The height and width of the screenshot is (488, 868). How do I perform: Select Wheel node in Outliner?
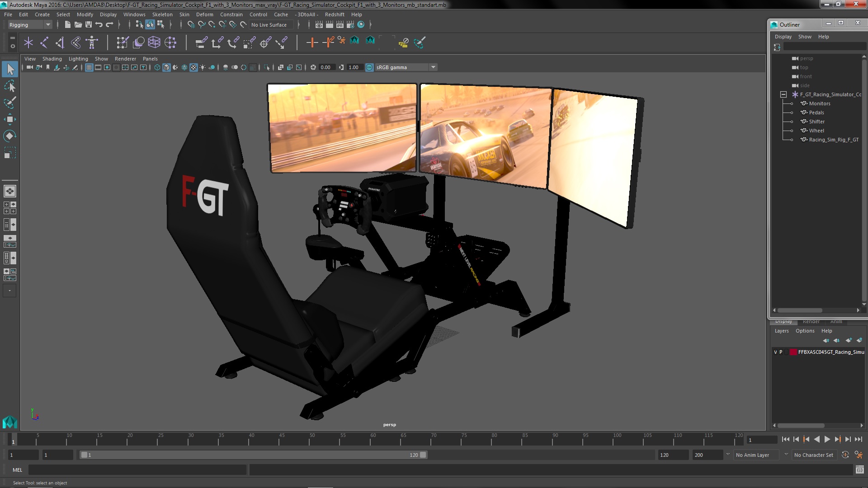click(x=816, y=131)
